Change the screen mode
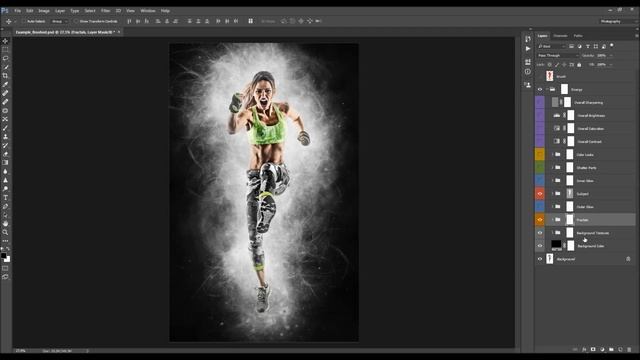Viewport: 640px width, 360px height. [x=5, y=277]
